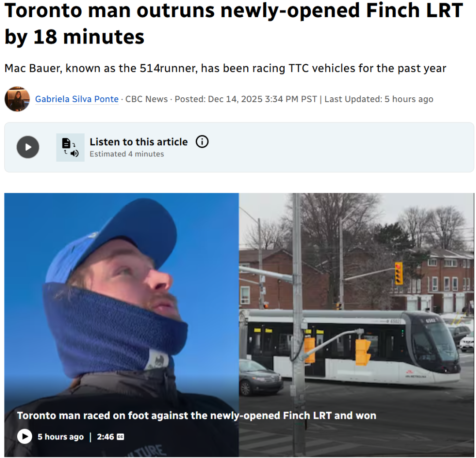
Task: Click the 2:46 video duration
Action: point(105,437)
